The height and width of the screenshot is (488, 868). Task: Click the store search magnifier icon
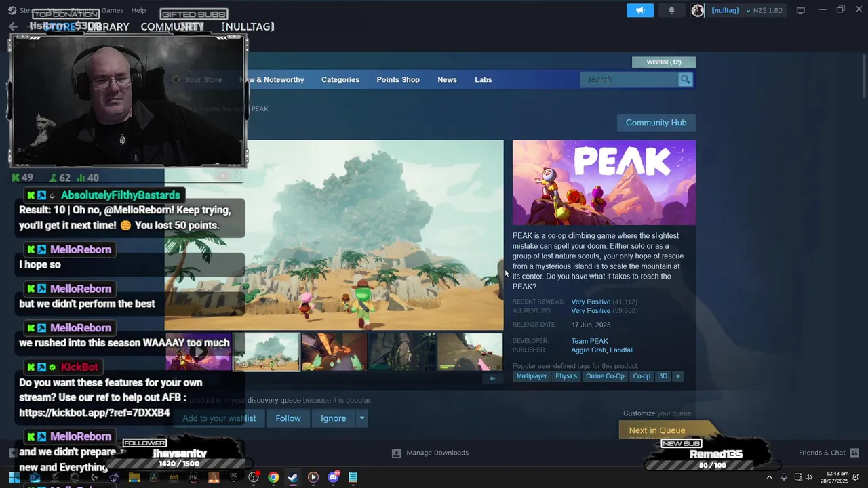click(686, 79)
